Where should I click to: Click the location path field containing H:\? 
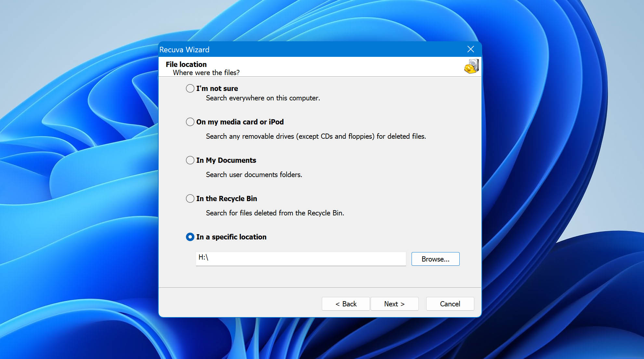coord(301,259)
